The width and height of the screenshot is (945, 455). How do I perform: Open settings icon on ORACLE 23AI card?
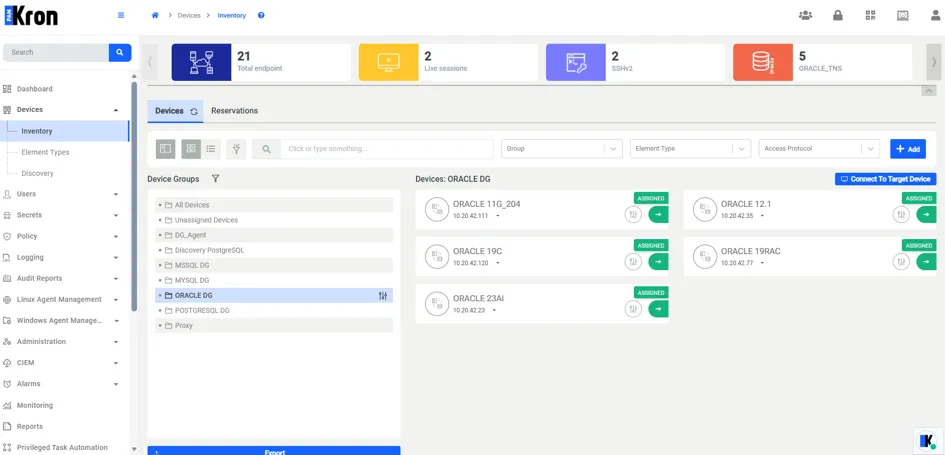[x=633, y=309]
